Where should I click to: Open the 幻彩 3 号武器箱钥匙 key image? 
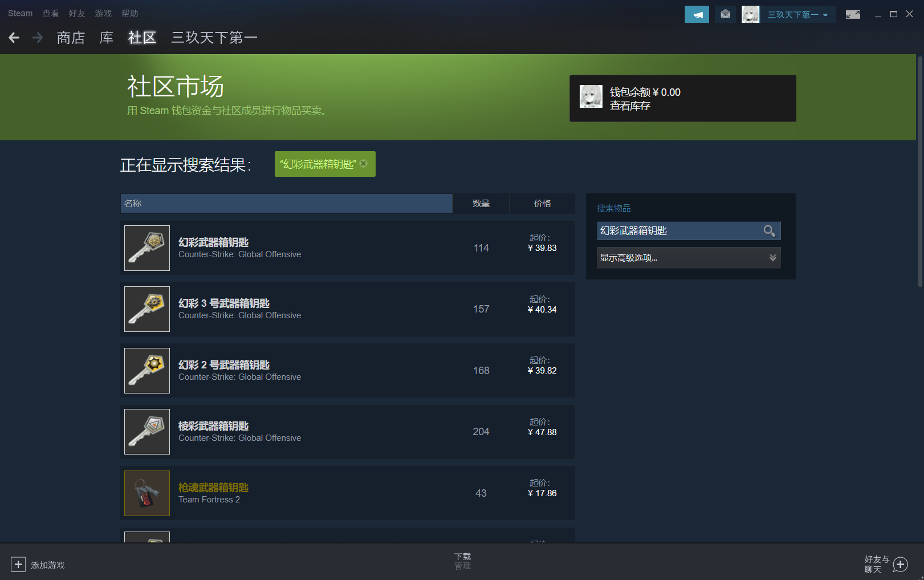(x=147, y=309)
